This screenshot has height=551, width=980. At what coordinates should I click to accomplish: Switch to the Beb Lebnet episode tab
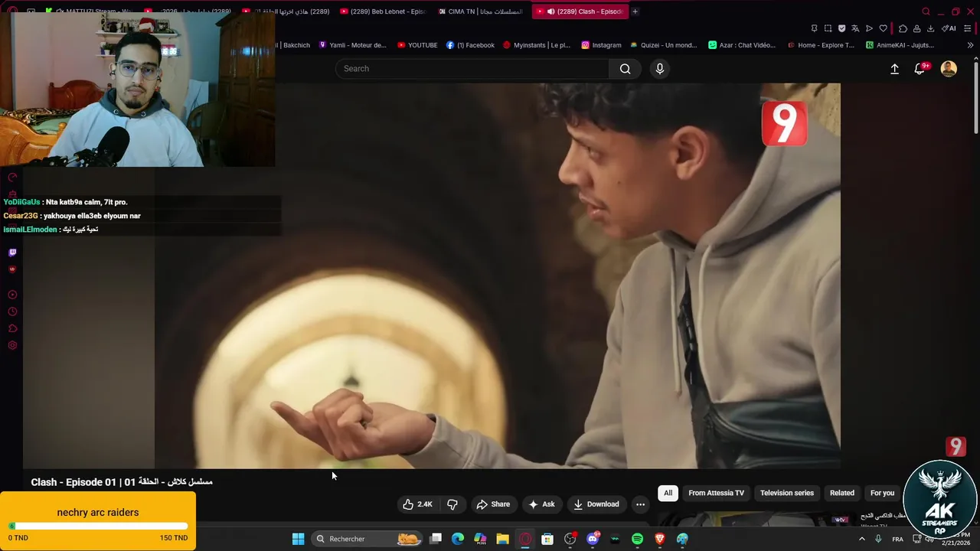[x=383, y=11]
